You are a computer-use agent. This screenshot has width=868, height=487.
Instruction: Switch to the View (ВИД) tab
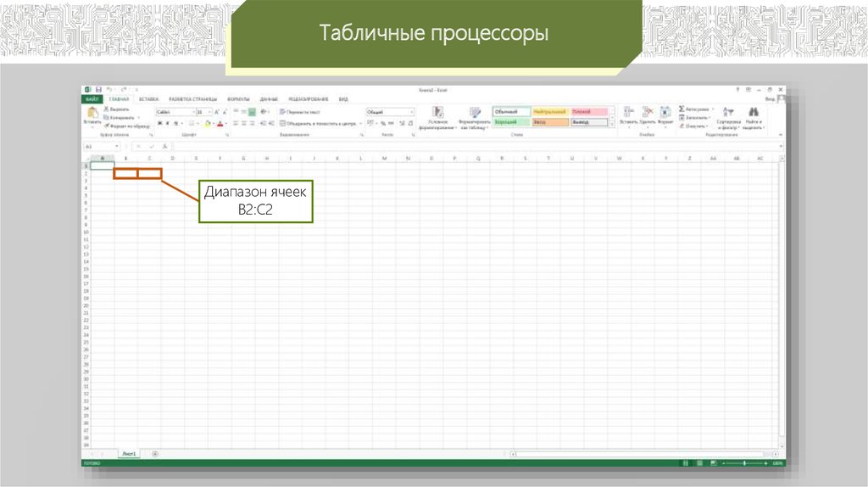[x=343, y=99]
